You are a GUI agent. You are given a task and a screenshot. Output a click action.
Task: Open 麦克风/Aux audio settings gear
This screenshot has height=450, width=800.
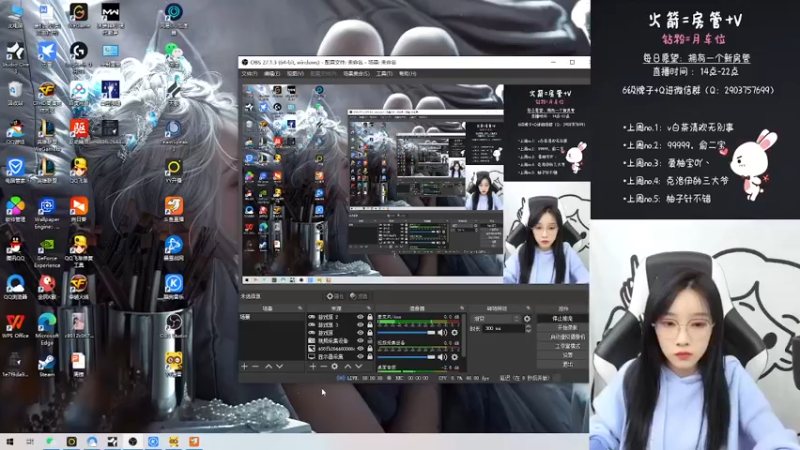coord(454,333)
